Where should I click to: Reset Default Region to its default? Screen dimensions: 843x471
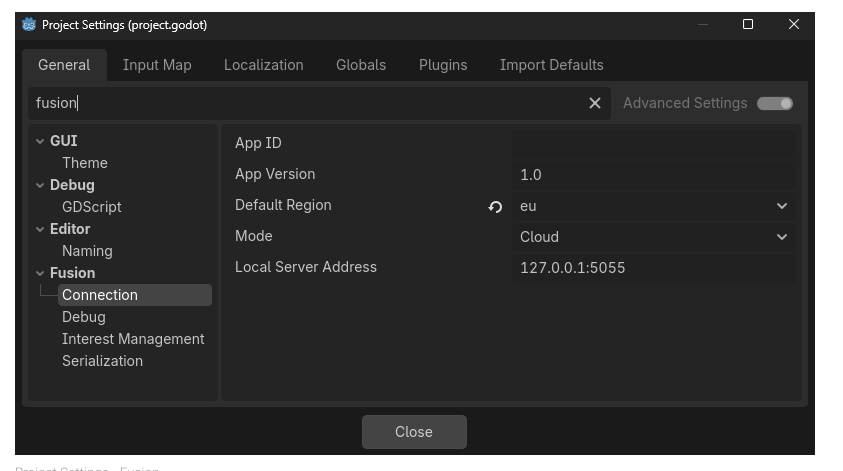click(x=495, y=206)
